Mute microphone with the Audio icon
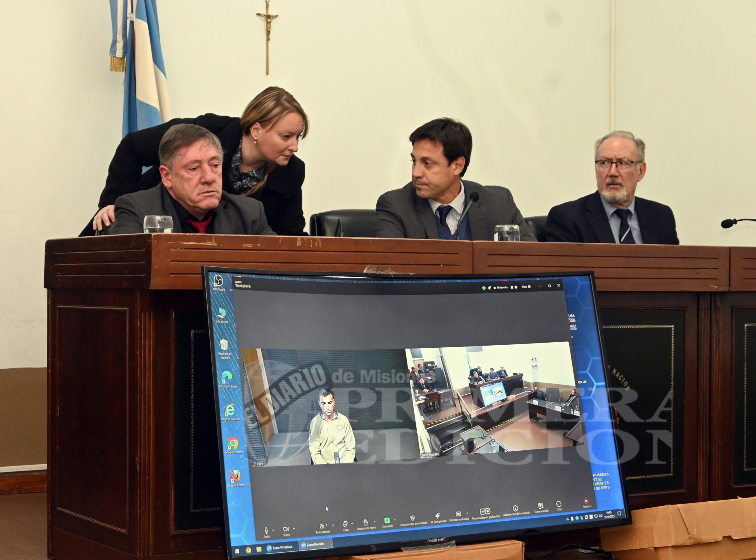The width and height of the screenshot is (756, 560). point(266,530)
